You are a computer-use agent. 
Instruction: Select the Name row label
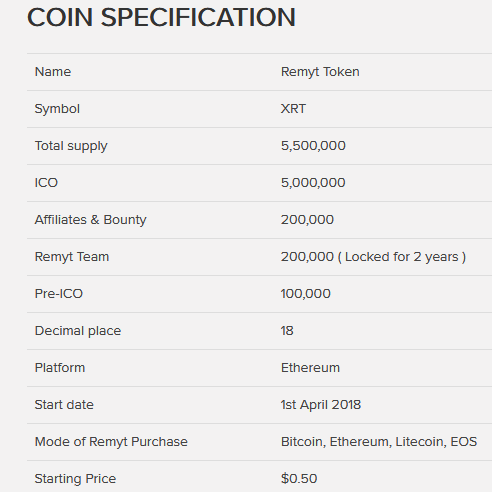tap(53, 72)
